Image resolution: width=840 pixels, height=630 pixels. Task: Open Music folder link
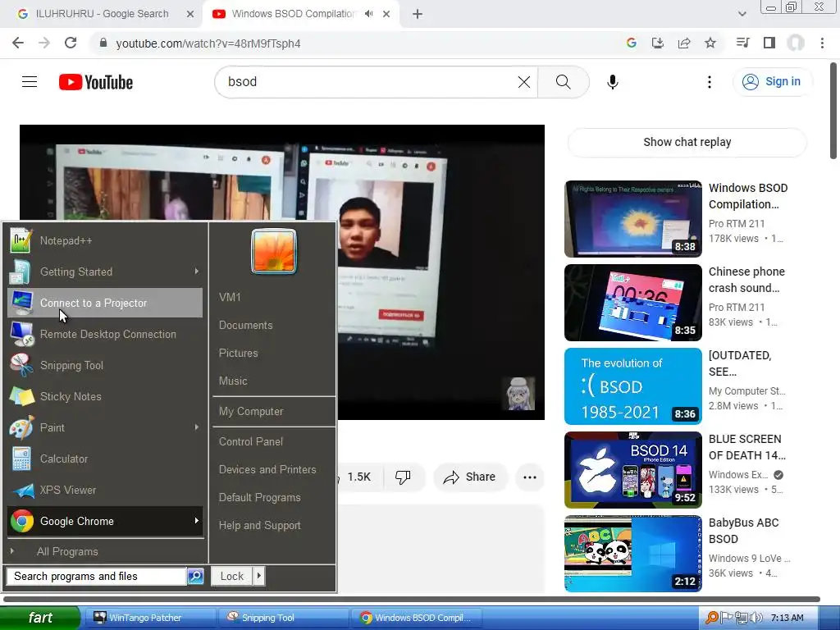(x=233, y=381)
